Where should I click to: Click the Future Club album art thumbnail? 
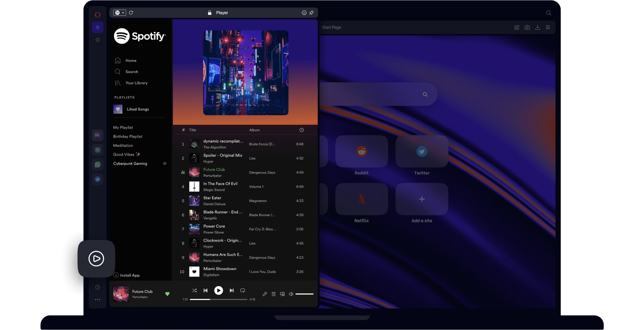(193, 172)
